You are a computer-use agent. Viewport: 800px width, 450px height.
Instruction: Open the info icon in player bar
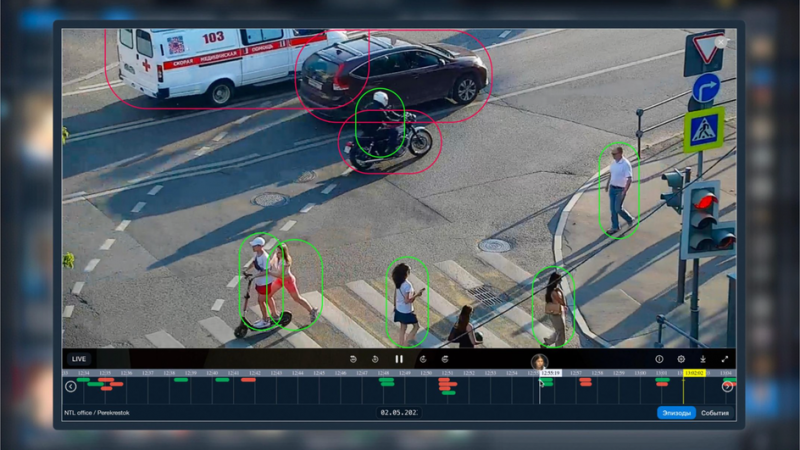tap(659, 359)
